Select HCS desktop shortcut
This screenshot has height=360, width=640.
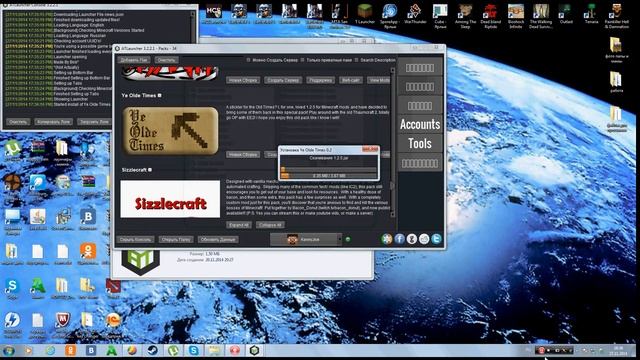click(x=214, y=14)
